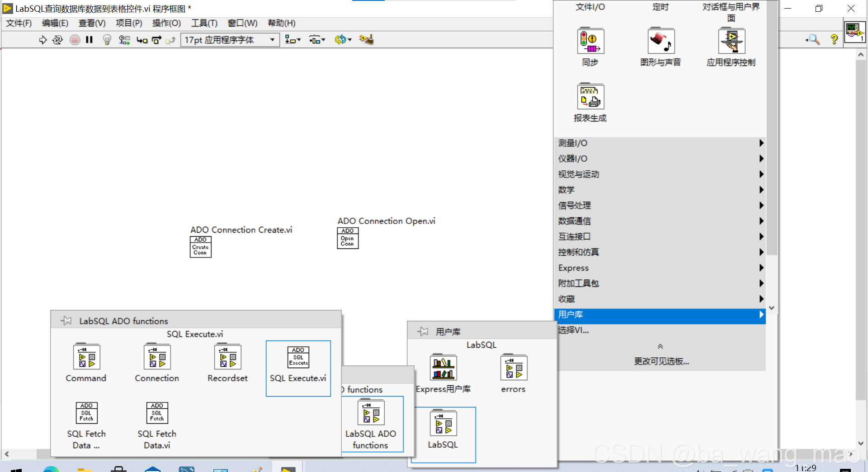868x472 pixels.
Task: Toggle highlight execution light bulb
Action: [x=107, y=40]
